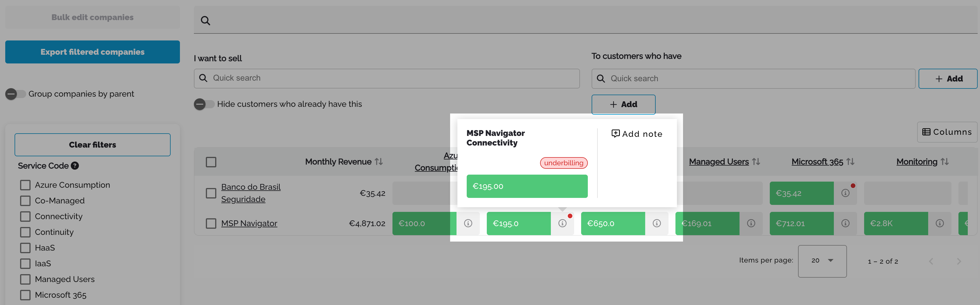Screen dimensions: 980x305
Task: Click the top search magnifier icon
Action: 206,21
